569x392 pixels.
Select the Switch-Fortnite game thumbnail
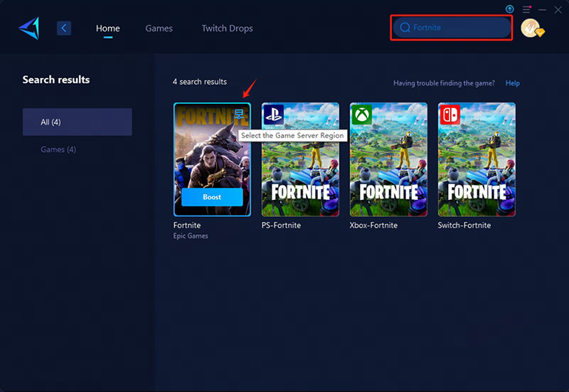(x=477, y=160)
